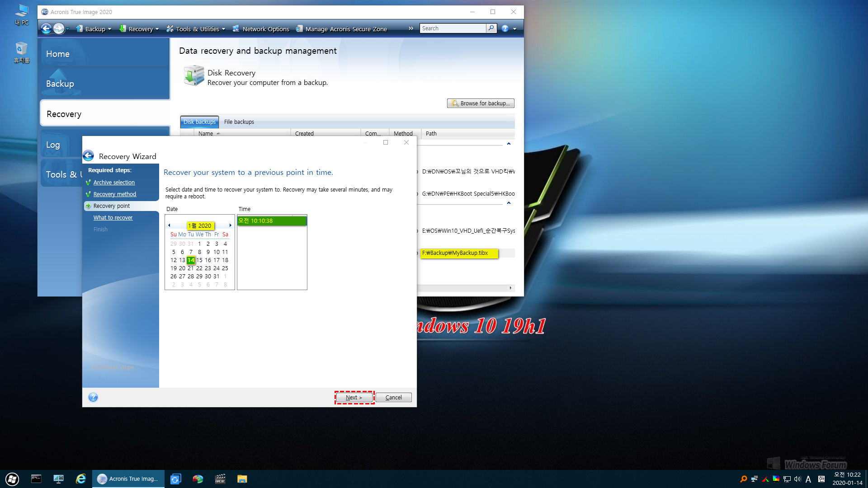Select the Disk backups tab
Image resolution: width=868 pixels, height=488 pixels.
[200, 122]
